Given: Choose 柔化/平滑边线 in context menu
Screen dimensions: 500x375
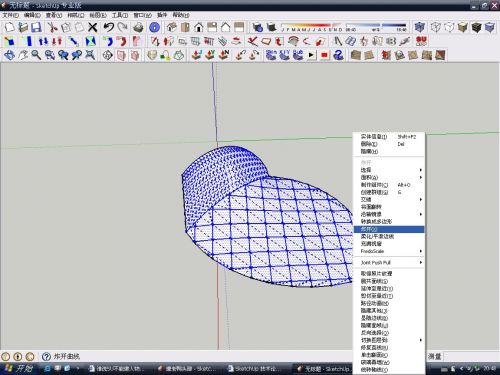Looking at the screenshot, I should pyautogui.click(x=389, y=237).
